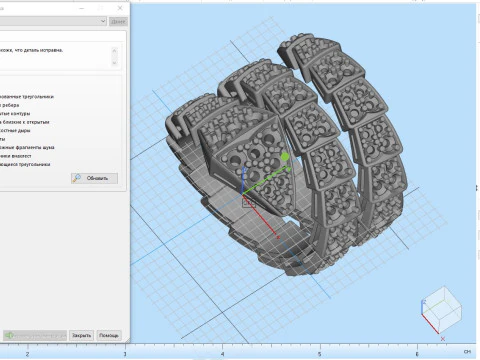Click the 'Обновить' button with magnifier icon
The height and width of the screenshot is (360, 480).
coord(94,178)
